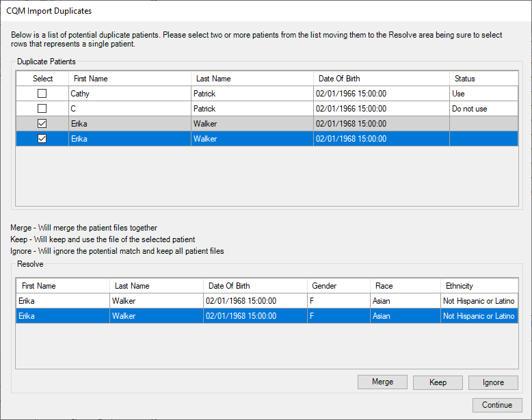Sort duplicates by Last Name column header
The image size is (532, 420).
tap(251, 79)
